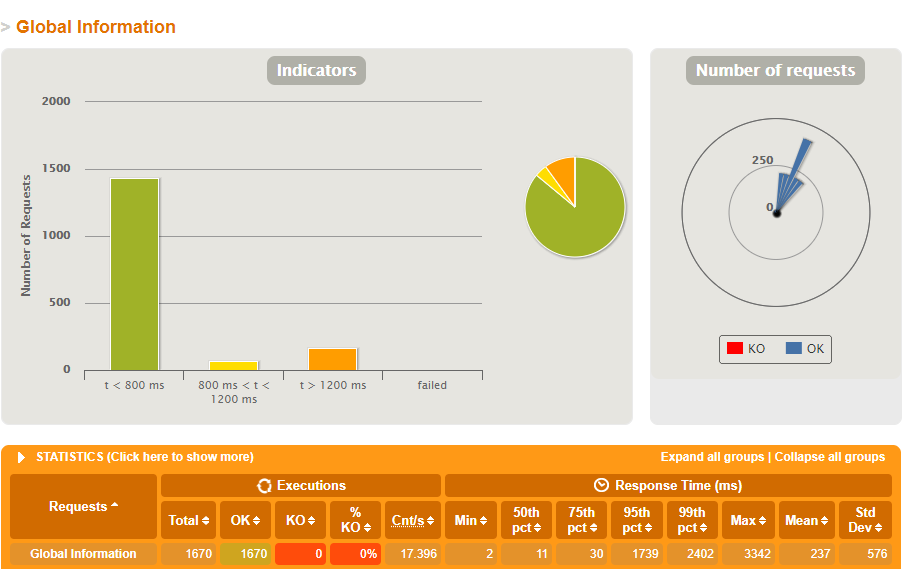Sort by the Std Dev column

(865, 520)
